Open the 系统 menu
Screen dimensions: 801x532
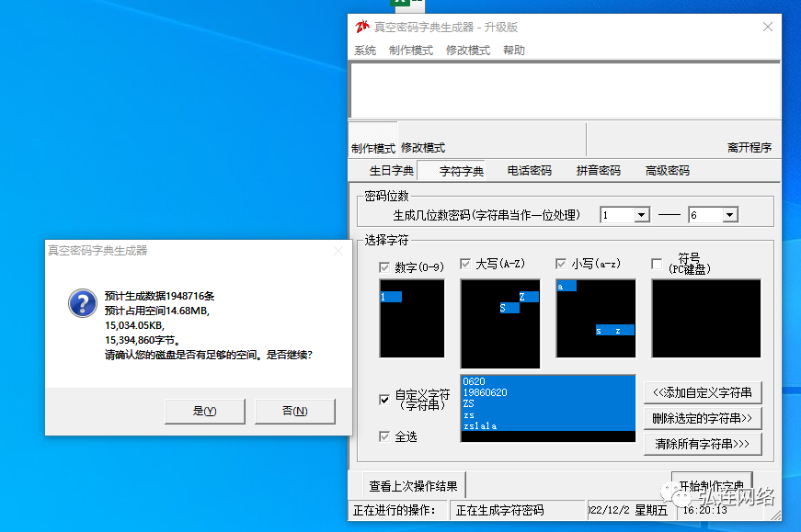coord(365,50)
